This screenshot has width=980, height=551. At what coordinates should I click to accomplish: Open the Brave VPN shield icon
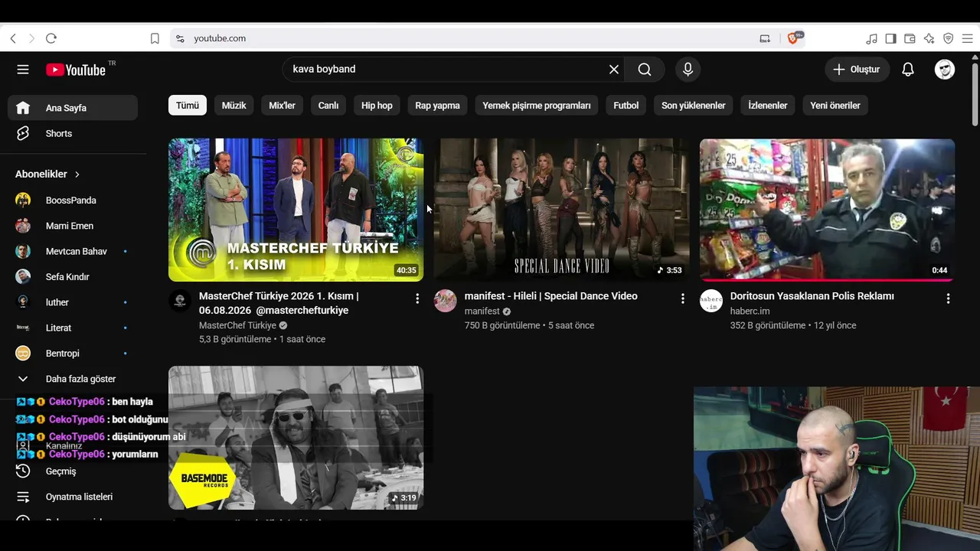coord(948,38)
